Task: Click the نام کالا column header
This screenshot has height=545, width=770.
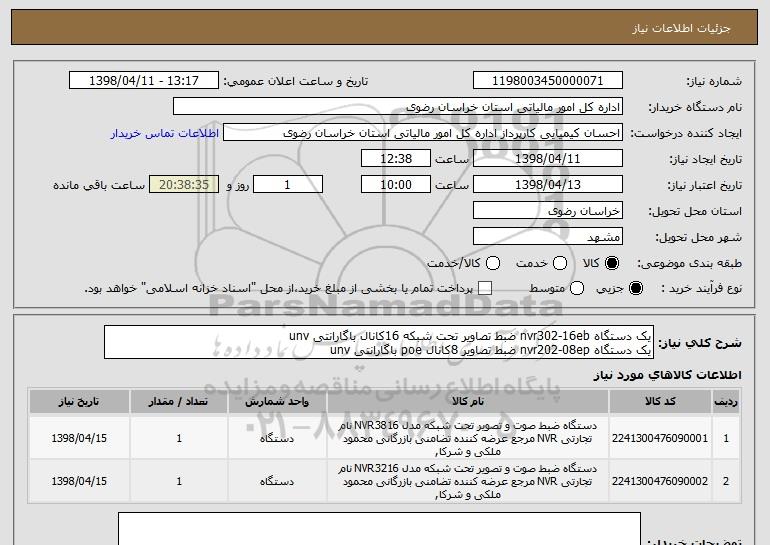Action: coord(468,402)
